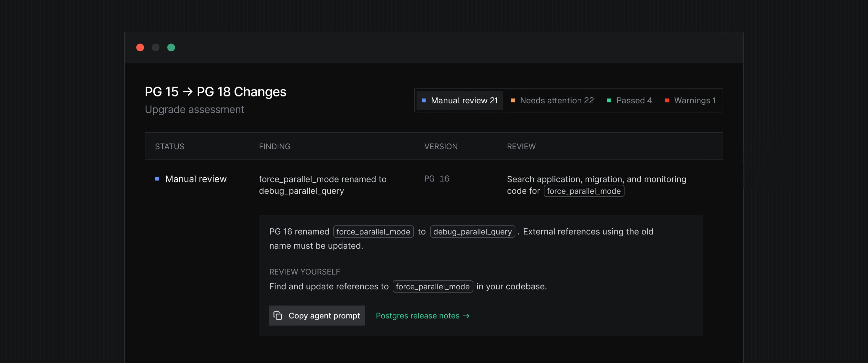This screenshot has width=868, height=363.
Task: Click force_parallel_mode chip under REVIEW YOURSELF
Action: tap(433, 286)
